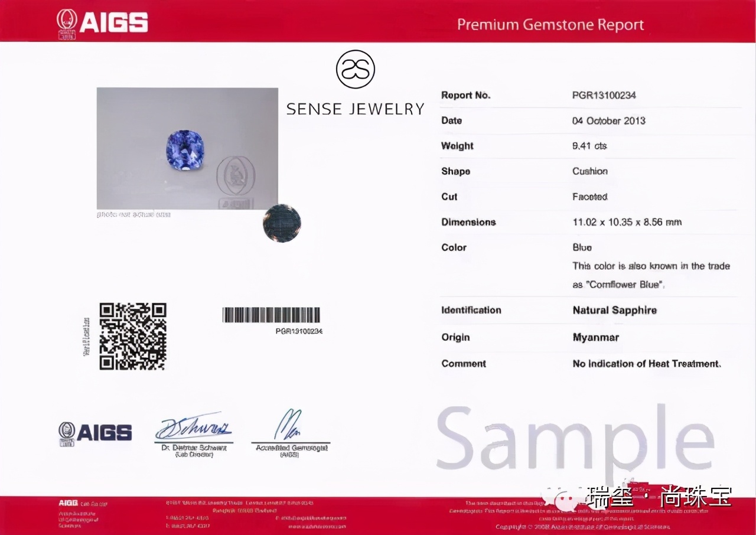
Task: Select the shape value 'Cushion'
Action: point(590,171)
